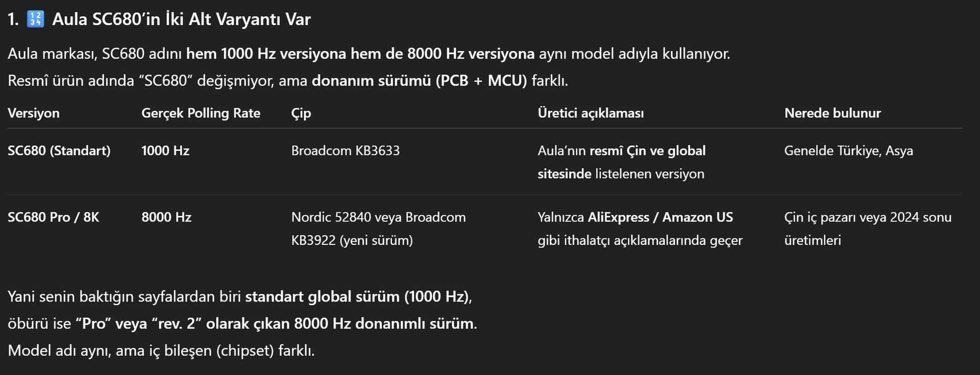The width and height of the screenshot is (980, 375).
Task: Click bold 'standart global sürüm (1000 Hz)' text
Action: point(357,297)
